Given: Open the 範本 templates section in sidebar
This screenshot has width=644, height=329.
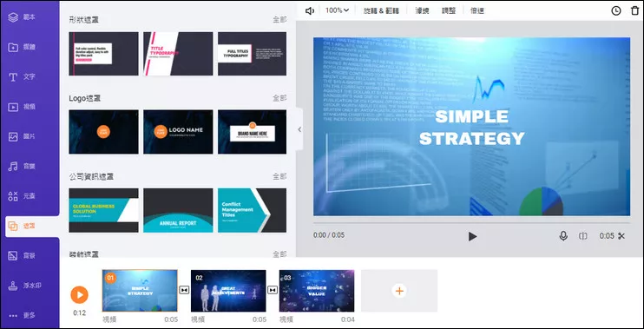Looking at the screenshot, I should [22, 17].
